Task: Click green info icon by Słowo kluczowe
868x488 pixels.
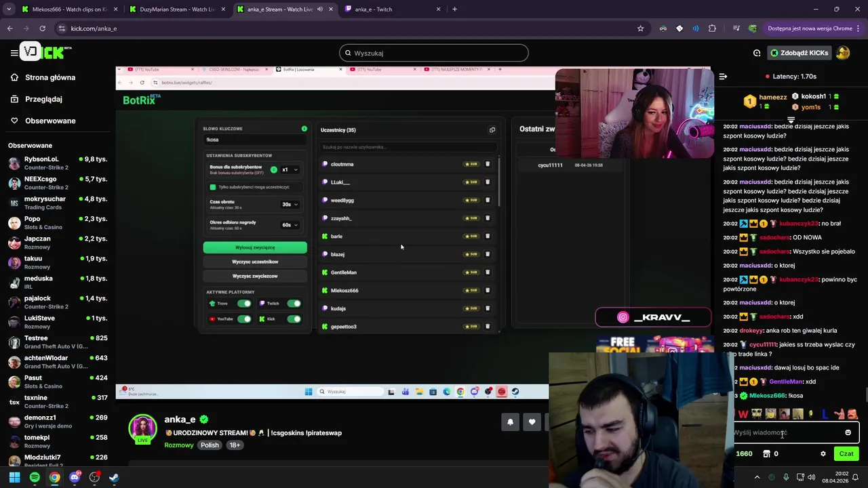Action: 304,129
